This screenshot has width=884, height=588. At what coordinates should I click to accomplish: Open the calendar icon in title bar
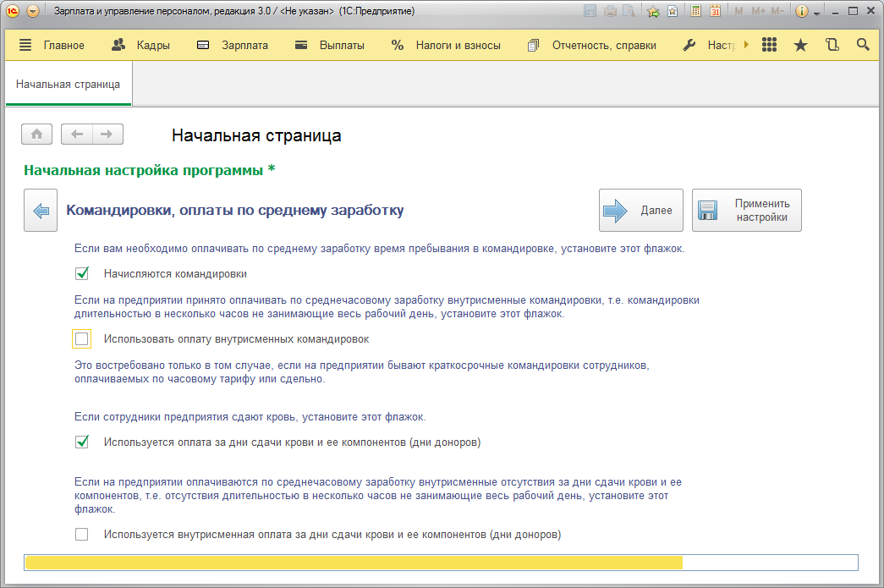pos(715,11)
